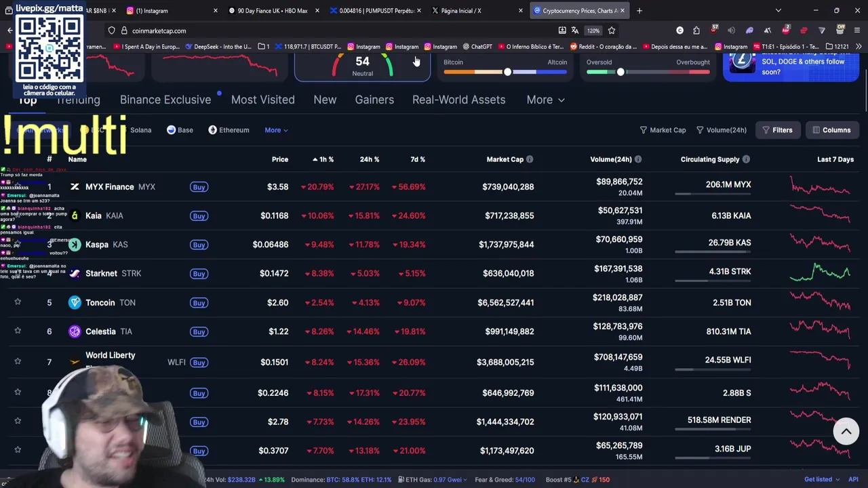Open the Columns chooser
This screenshot has width=868, height=488.
(832, 130)
